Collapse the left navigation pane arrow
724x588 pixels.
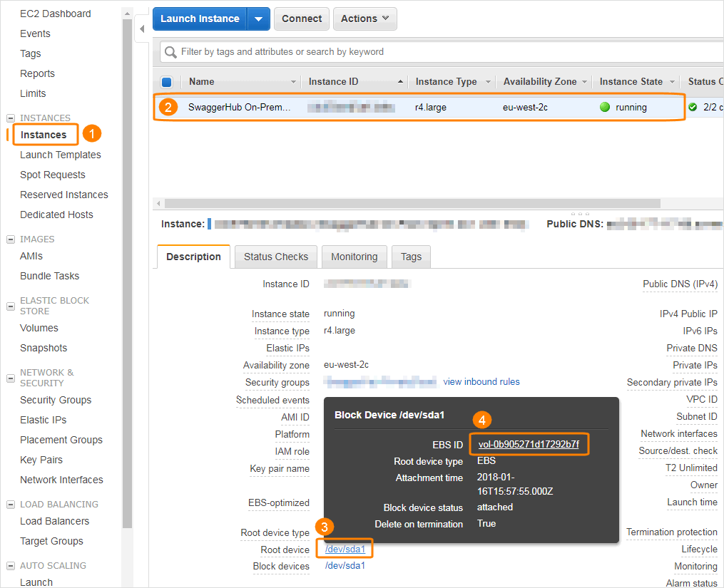point(141,29)
